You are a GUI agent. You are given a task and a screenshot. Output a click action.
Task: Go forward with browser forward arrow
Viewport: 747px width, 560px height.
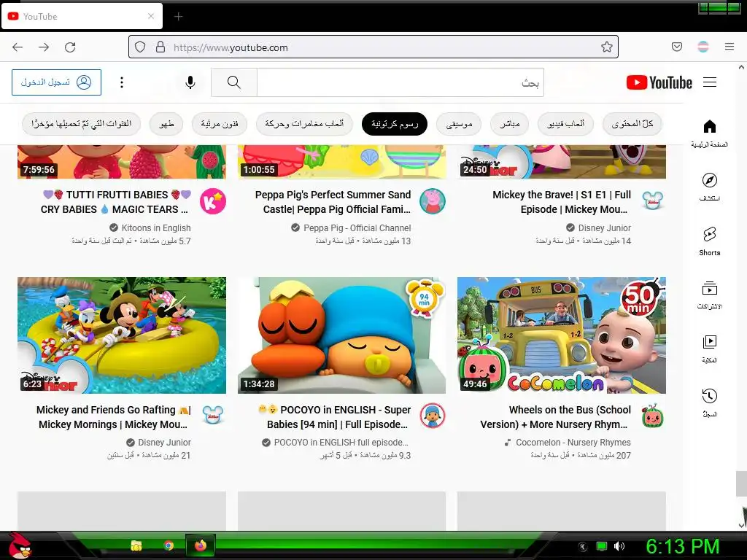(x=44, y=47)
